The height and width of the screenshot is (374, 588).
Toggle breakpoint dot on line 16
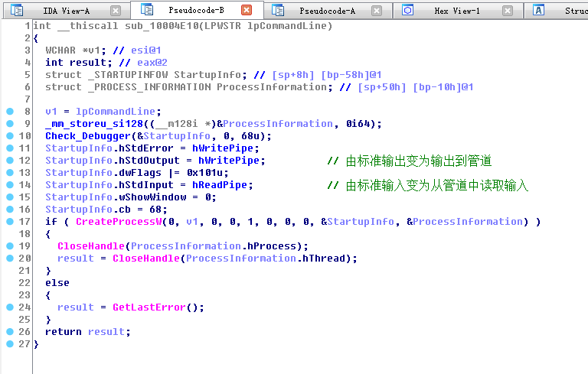(10, 209)
